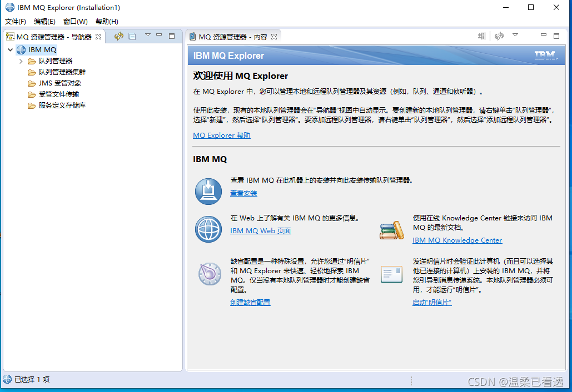Image resolution: width=572 pixels, height=392 pixels.
Task: Click the Web globe icon
Action: tap(208, 229)
